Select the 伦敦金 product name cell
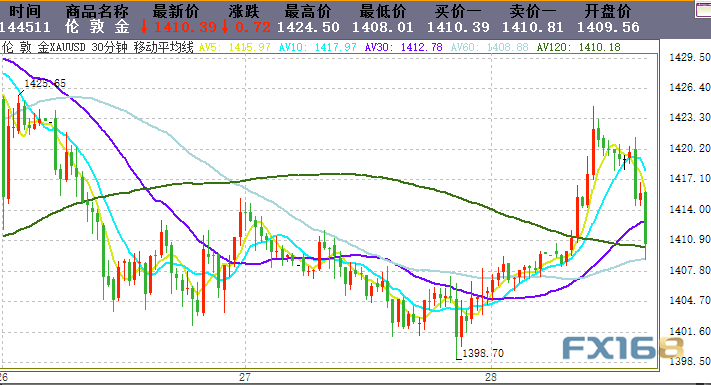The height and width of the screenshot is (385, 711). [97, 27]
